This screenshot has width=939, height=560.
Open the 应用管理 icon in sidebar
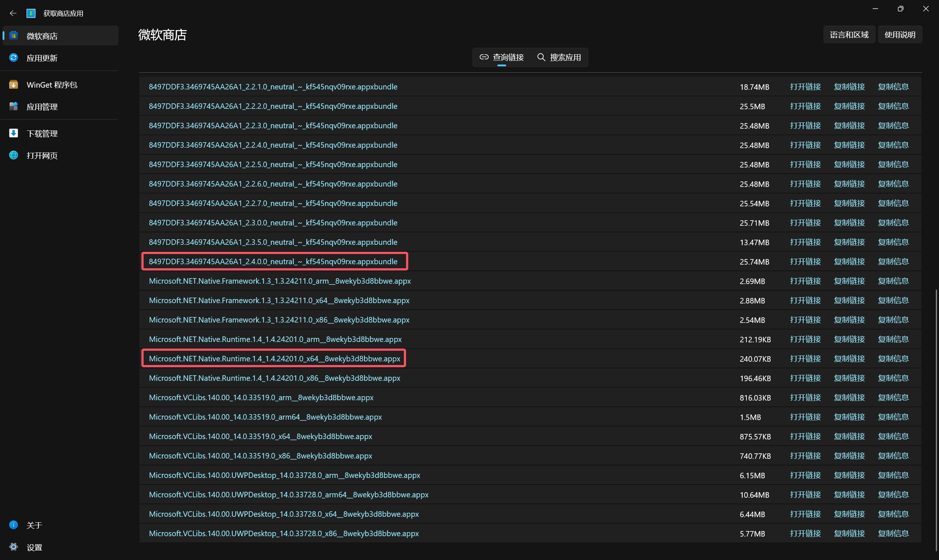[x=14, y=106]
